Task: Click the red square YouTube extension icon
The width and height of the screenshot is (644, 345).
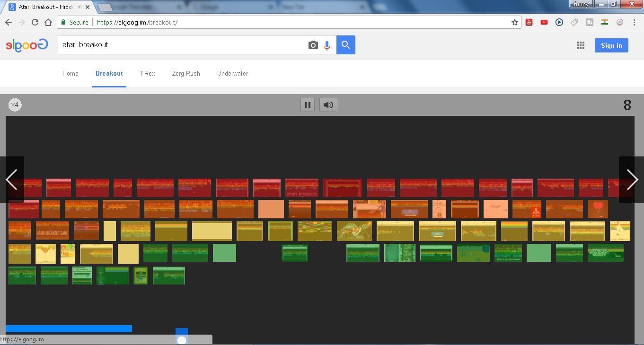Action: [x=529, y=22]
